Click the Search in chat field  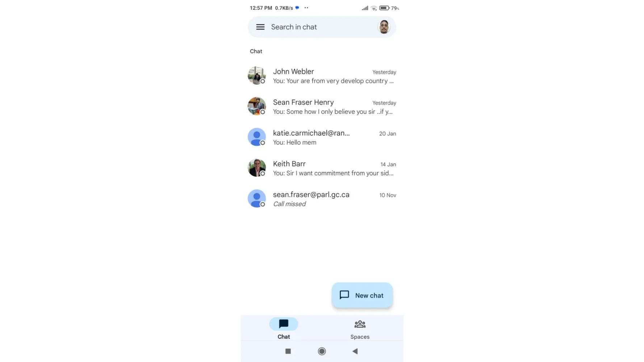tap(322, 27)
